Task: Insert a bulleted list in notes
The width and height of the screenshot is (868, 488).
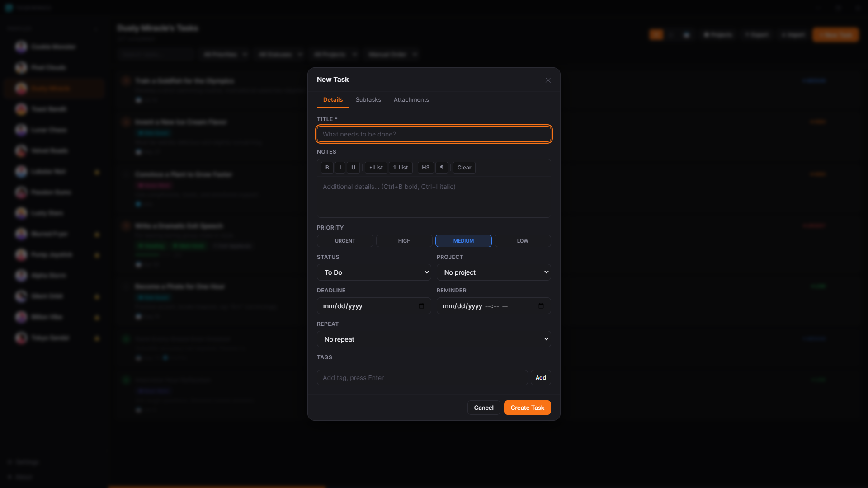Action: point(376,168)
